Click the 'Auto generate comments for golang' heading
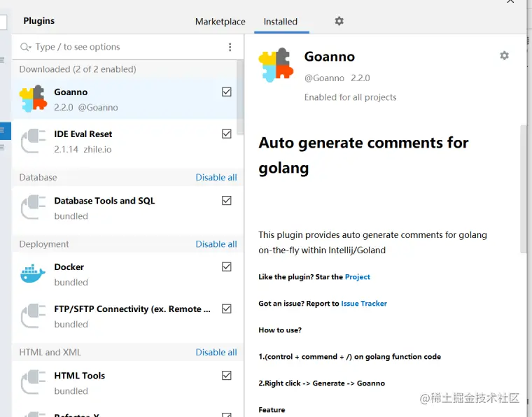The width and height of the screenshot is (532, 417). pyautogui.click(x=363, y=155)
